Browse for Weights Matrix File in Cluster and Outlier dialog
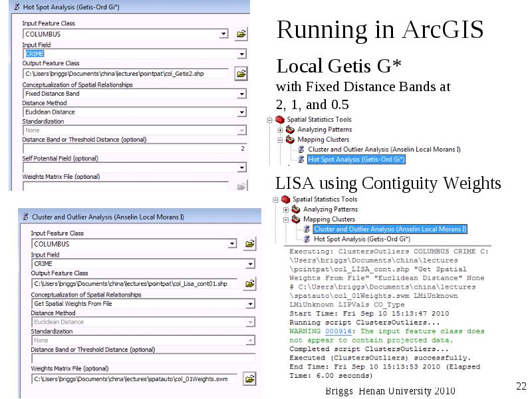This screenshot has height=399, width=532. point(250,379)
